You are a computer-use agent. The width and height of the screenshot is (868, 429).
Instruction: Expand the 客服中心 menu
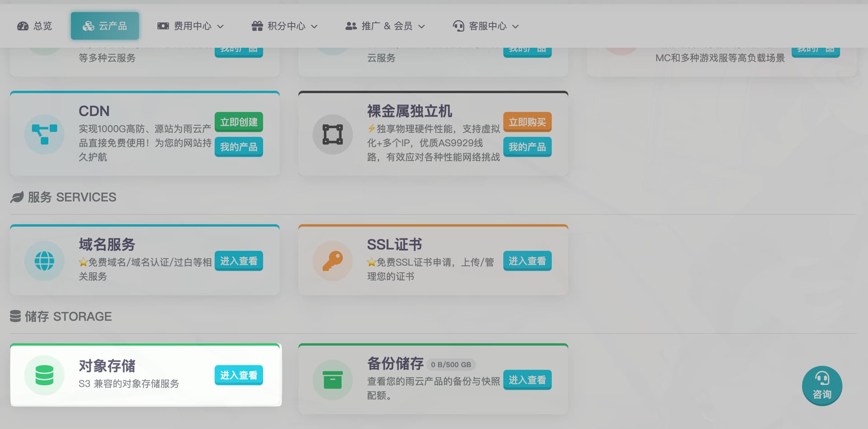486,26
